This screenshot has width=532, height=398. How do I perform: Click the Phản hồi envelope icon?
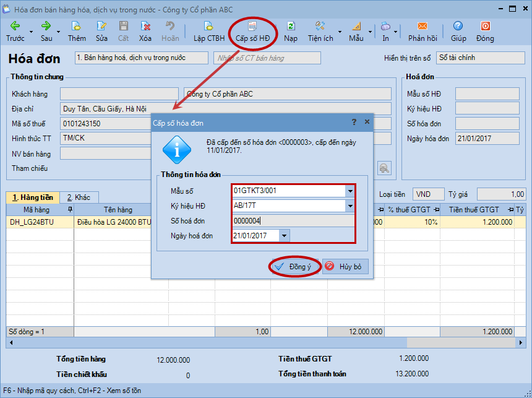423,27
